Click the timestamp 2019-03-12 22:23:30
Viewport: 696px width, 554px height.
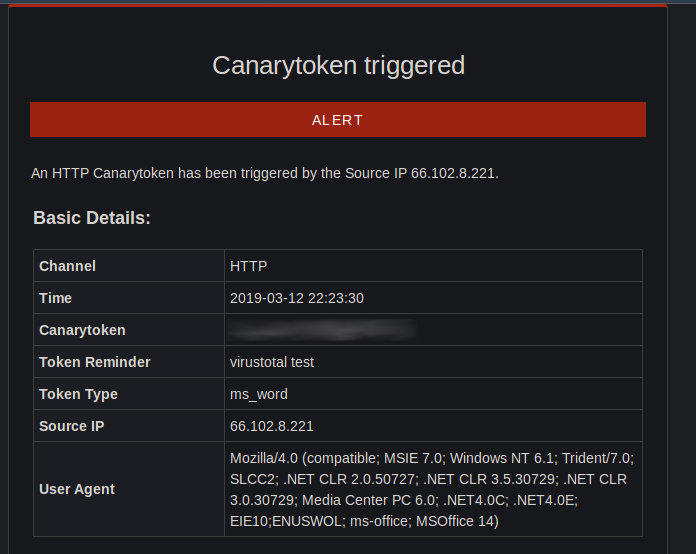tap(297, 298)
